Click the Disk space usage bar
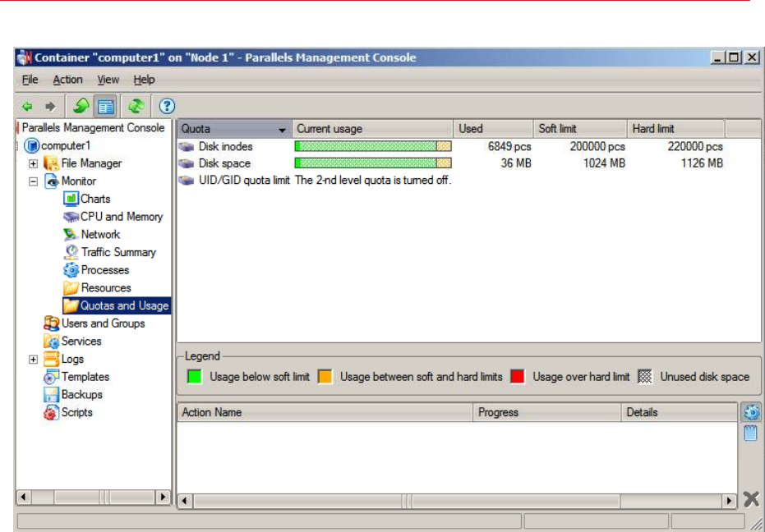This screenshot has height=532, width=765. 373,163
